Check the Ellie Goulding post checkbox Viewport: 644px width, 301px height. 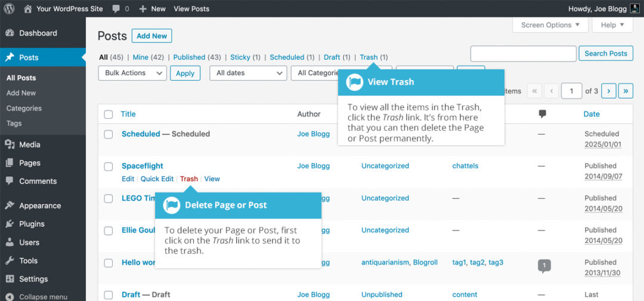pyautogui.click(x=109, y=231)
